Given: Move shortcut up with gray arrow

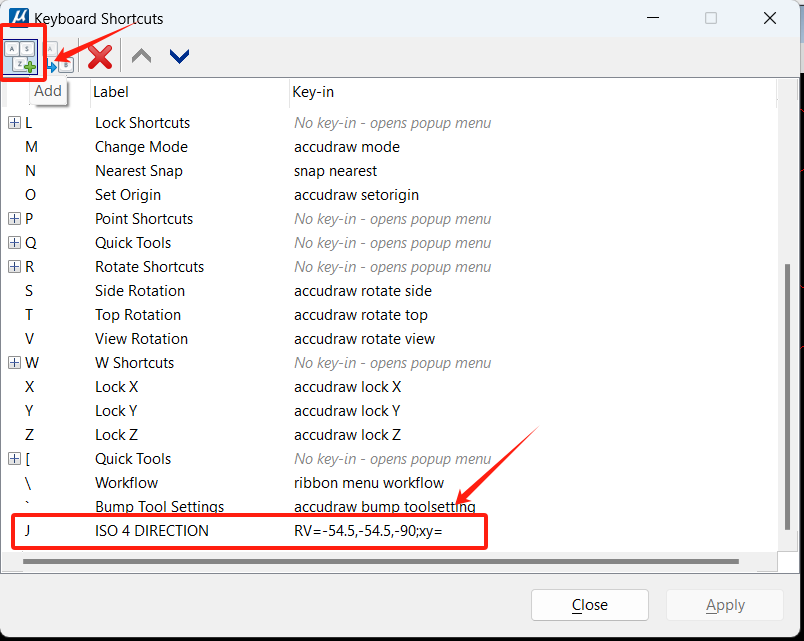Looking at the screenshot, I should click(142, 56).
